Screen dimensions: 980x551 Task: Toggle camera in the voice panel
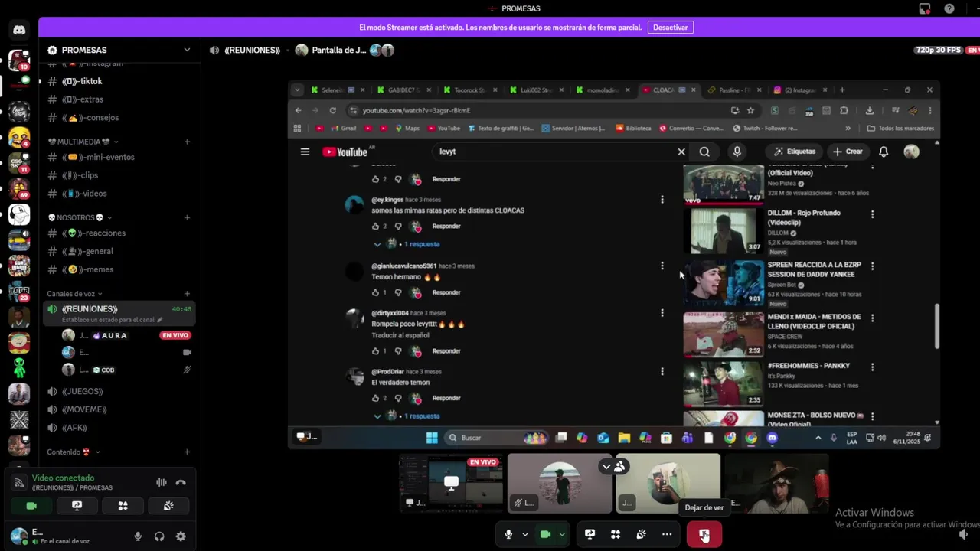31,506
